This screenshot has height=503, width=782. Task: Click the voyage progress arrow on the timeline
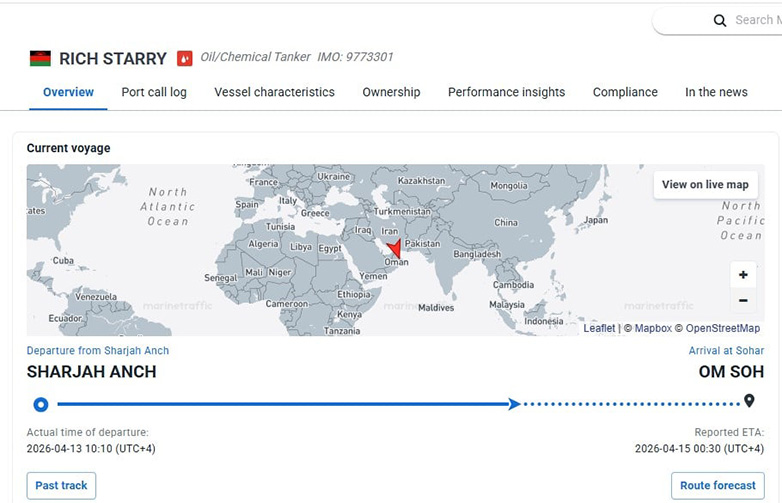pyautogui.click(x=514, y=404)
